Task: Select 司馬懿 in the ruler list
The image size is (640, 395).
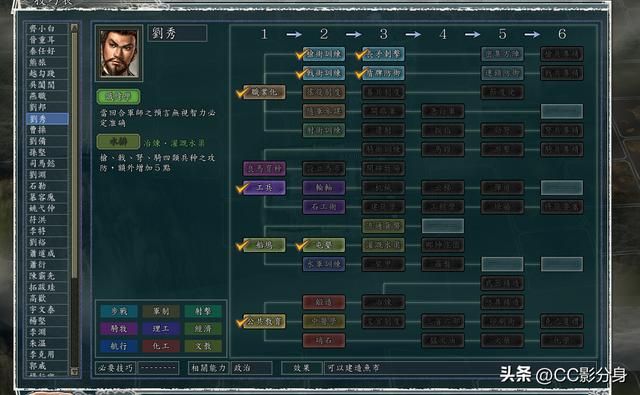Action: pyautogui.click(x=47, y=164)
